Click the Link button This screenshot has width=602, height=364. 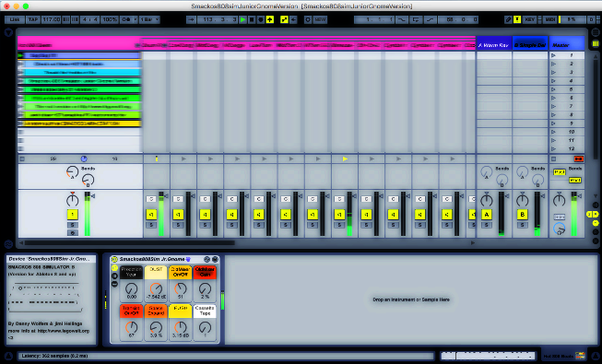tap(15, 19)
